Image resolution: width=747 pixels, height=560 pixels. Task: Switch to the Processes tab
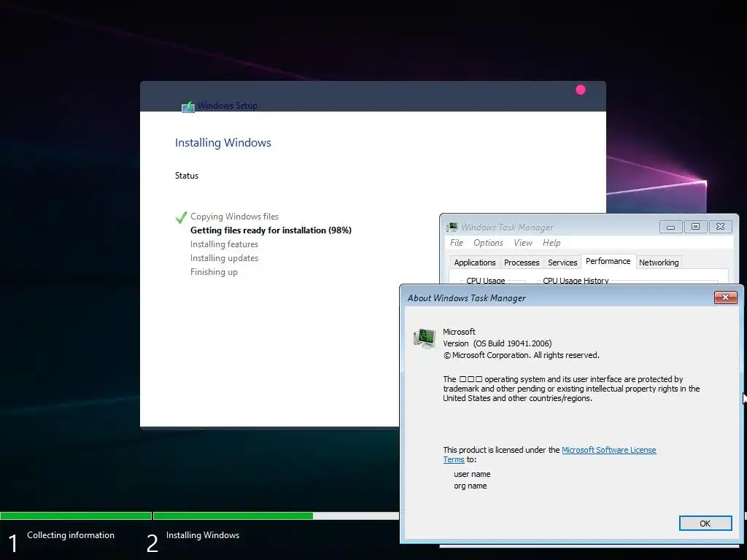[521, 262]
